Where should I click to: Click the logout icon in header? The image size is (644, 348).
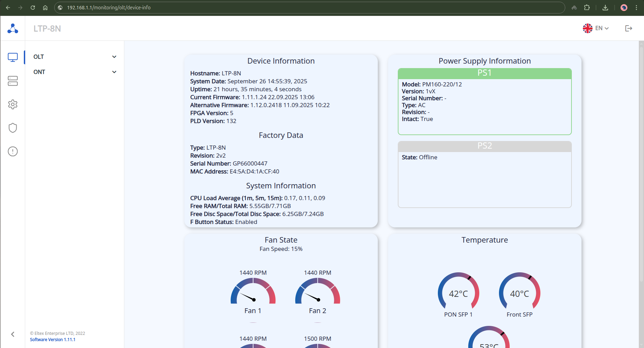[628, 28]
